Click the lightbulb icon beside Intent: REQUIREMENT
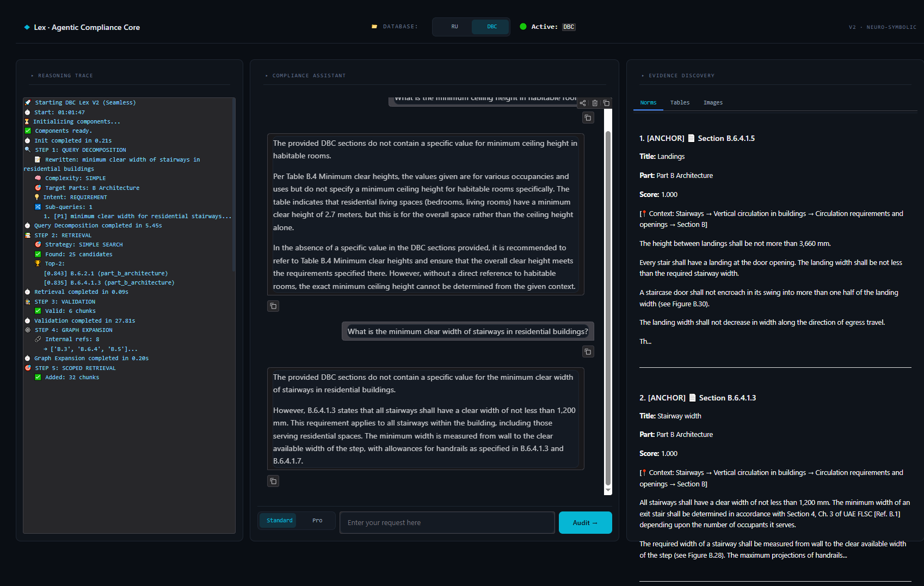 coord(37,197)
